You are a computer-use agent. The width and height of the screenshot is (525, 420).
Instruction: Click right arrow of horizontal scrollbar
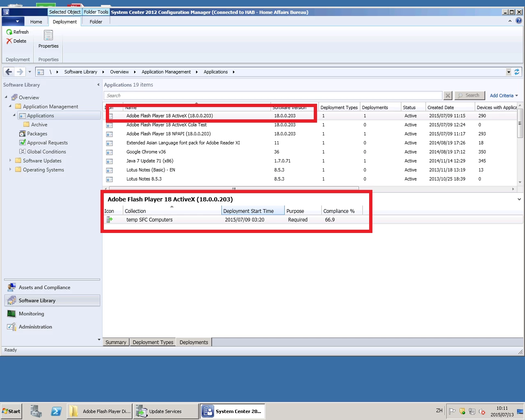point(513,189)
